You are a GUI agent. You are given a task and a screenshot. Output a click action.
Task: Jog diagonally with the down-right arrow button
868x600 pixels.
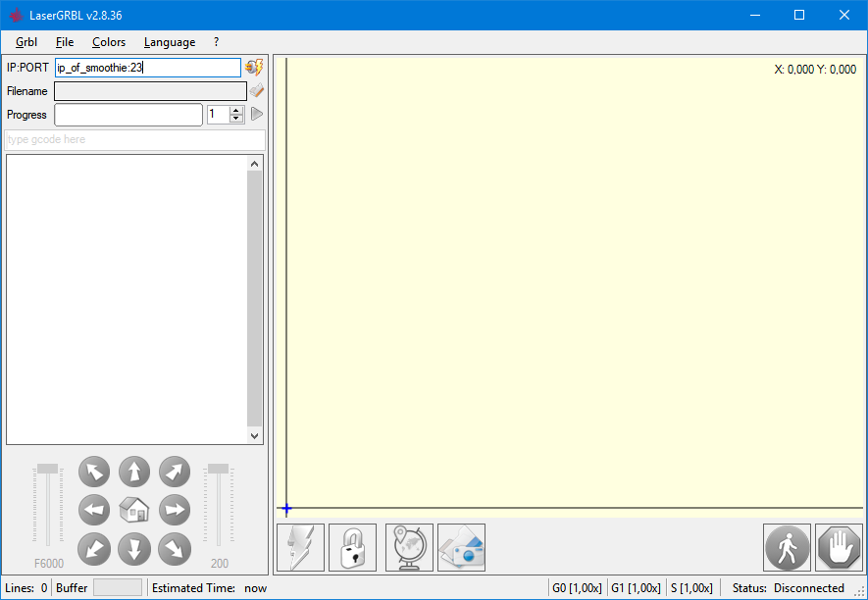point(175,549)
